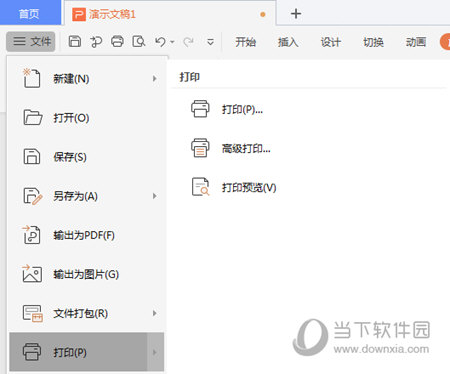
Task: Click the Undo arrow icon
Action: (160, 42)
